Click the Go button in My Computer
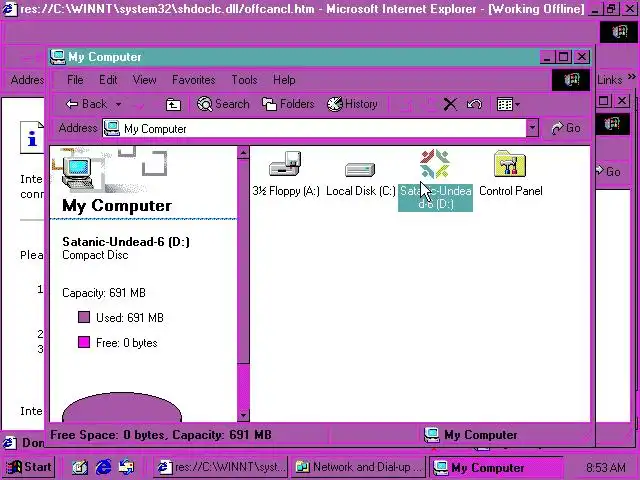Image resolution: width=640 pixels, height=480 pixels. pos(566,129)
